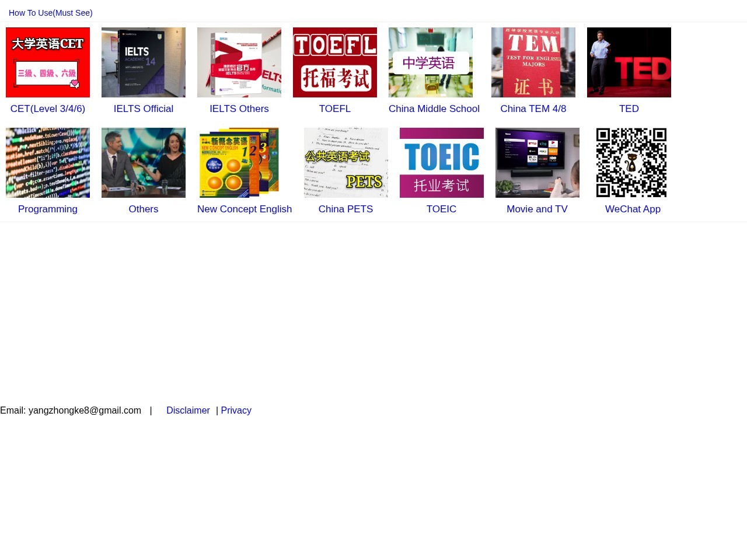Click the IELTS Academic 14 book image
The width and height of the screenshot is (747, 560).
point(144,62)
